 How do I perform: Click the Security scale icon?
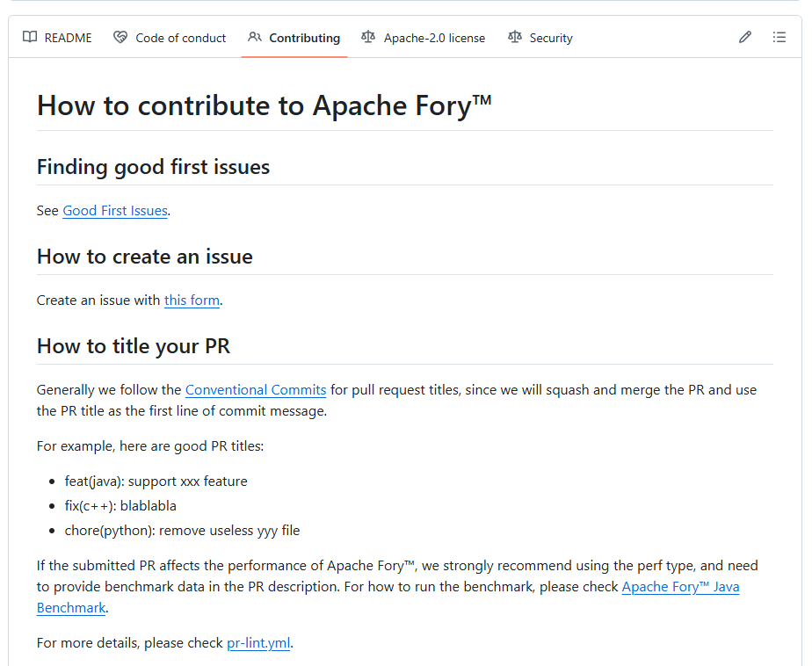[515, 37]
